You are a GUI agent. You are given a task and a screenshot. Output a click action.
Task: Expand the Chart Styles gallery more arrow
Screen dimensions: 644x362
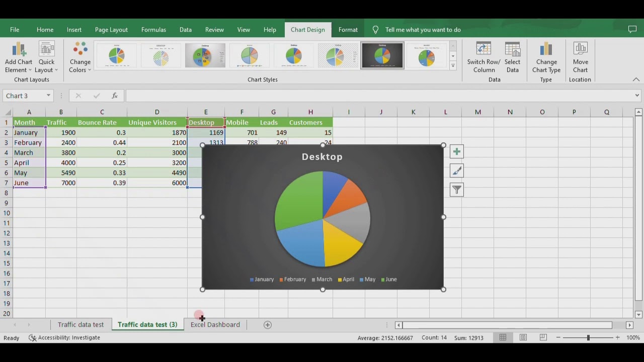(453, 66)
